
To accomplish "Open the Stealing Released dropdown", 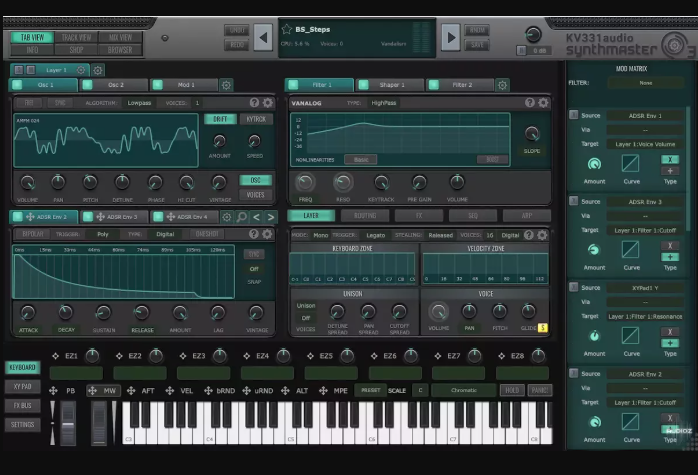I will (440, 235).
